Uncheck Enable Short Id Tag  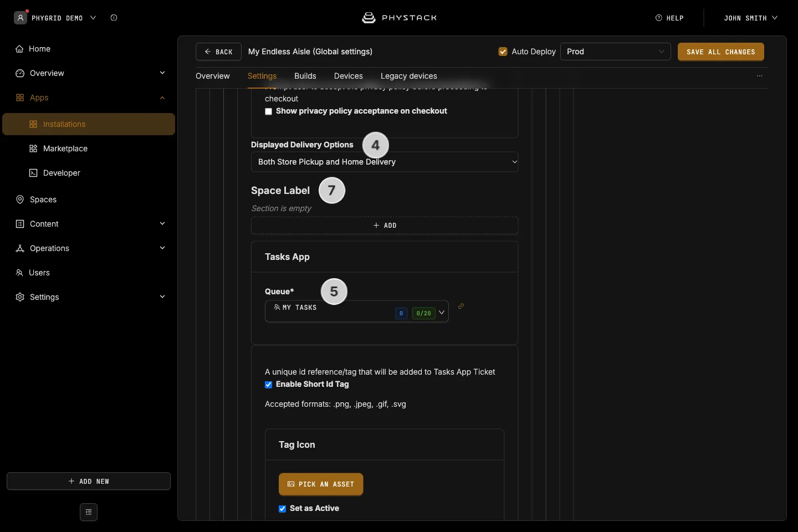269,385
